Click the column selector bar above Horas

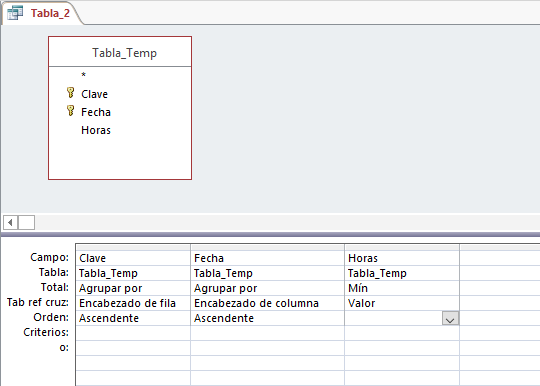pyautogui.click(x=402, y=247)
